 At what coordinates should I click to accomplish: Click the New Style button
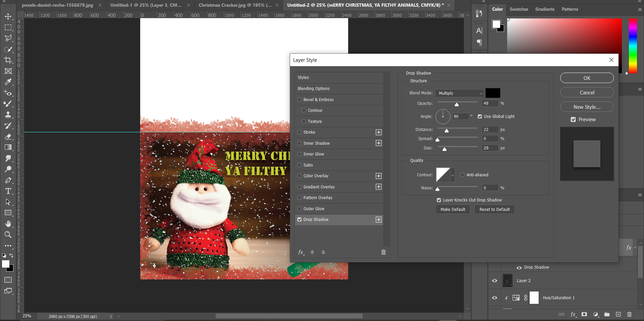(586, 107)
